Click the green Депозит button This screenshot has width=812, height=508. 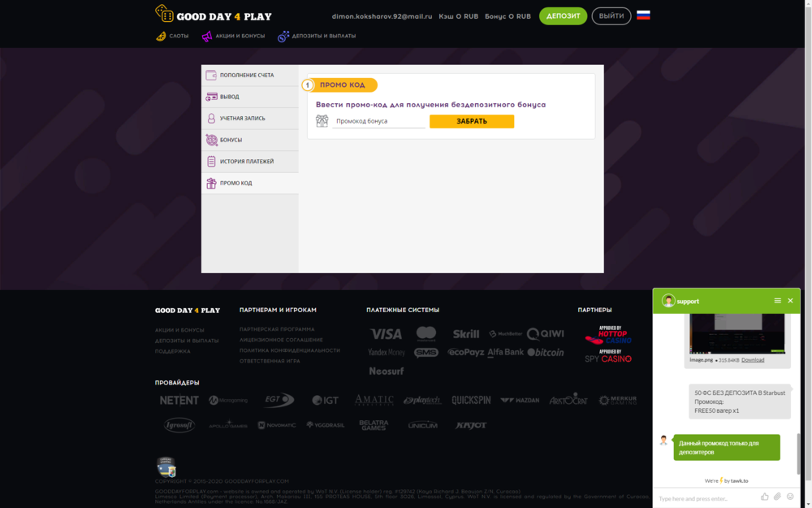tap(563, 16)
